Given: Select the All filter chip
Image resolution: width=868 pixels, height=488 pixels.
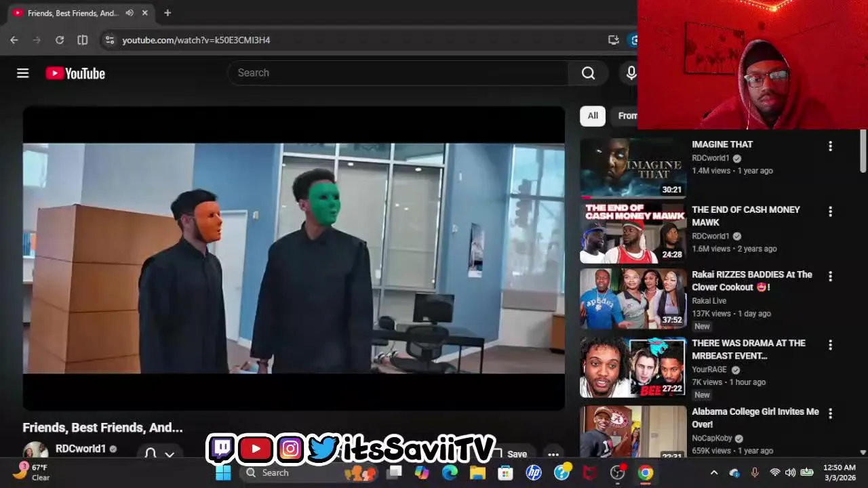Looking at the screenshot, I should 593,116.
